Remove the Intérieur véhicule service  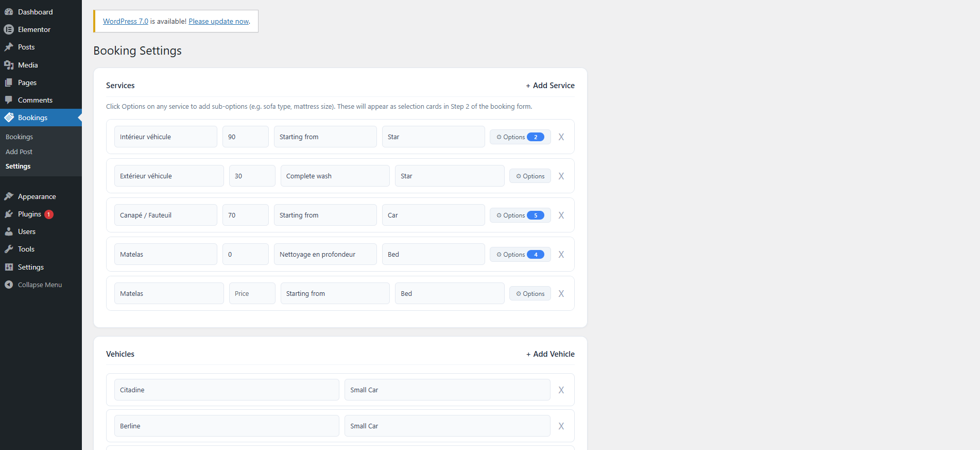tap(561, 137)
